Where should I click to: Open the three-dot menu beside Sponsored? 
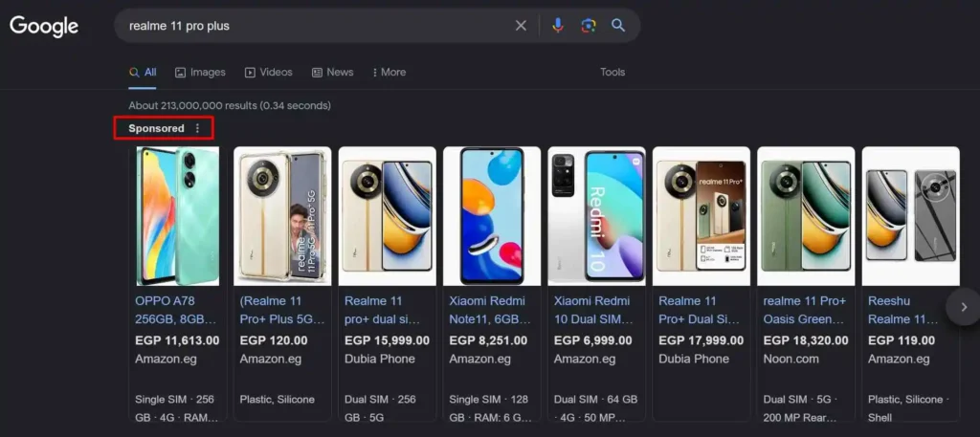[197, 128]
